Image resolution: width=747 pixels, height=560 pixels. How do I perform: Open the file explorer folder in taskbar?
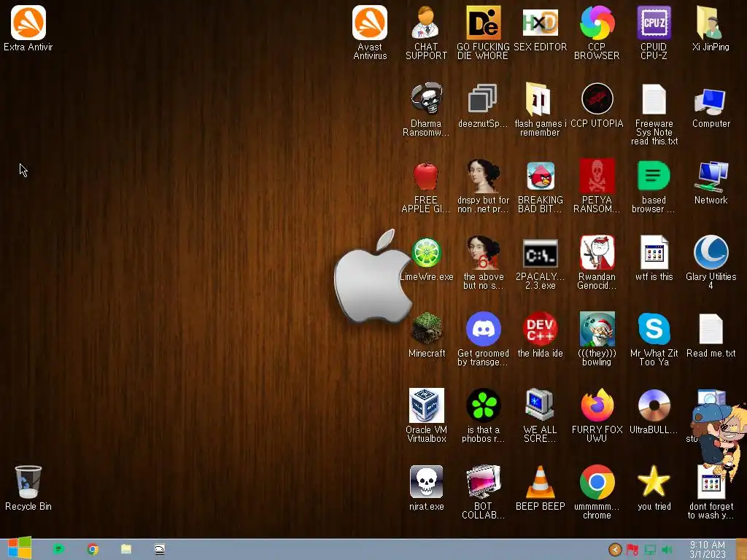125,549
